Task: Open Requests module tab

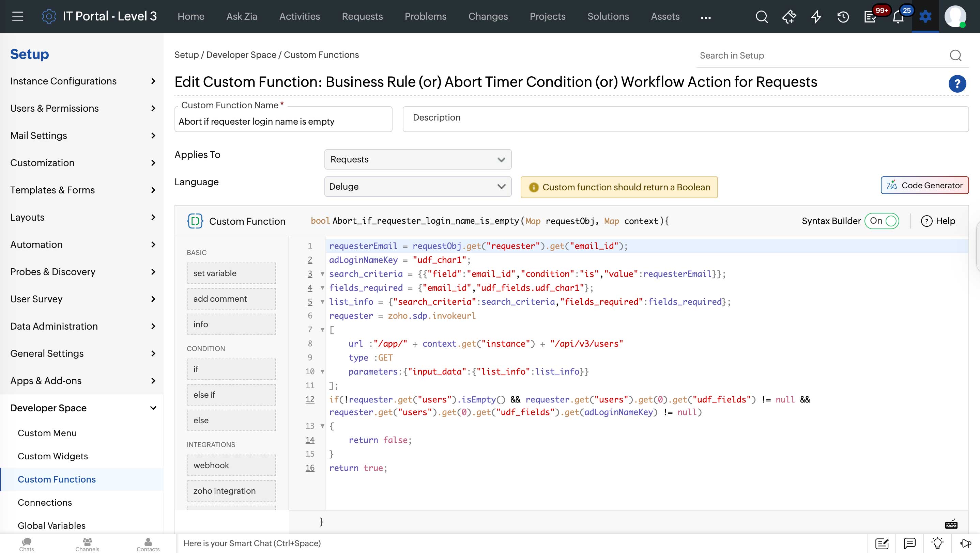Action: (362, 16)
